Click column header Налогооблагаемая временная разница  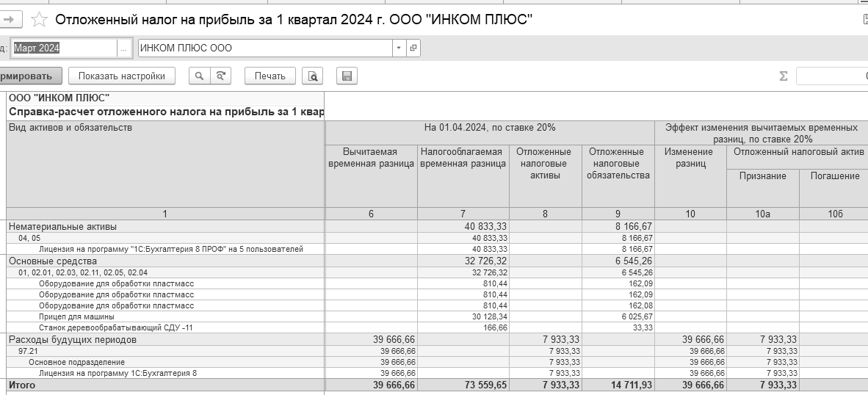click(463, 176)
